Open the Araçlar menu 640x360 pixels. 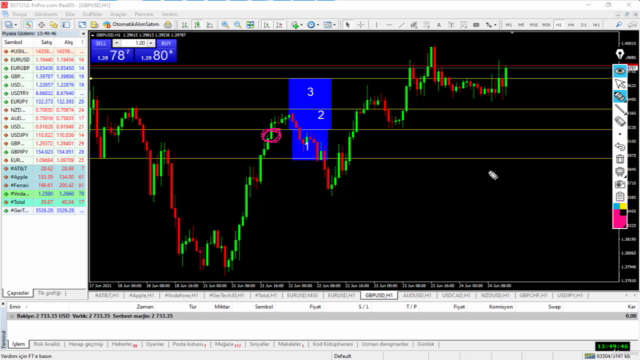118,14
